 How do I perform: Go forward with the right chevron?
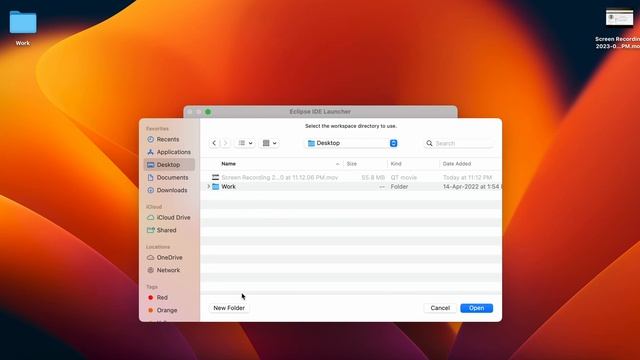coord(225,143)
